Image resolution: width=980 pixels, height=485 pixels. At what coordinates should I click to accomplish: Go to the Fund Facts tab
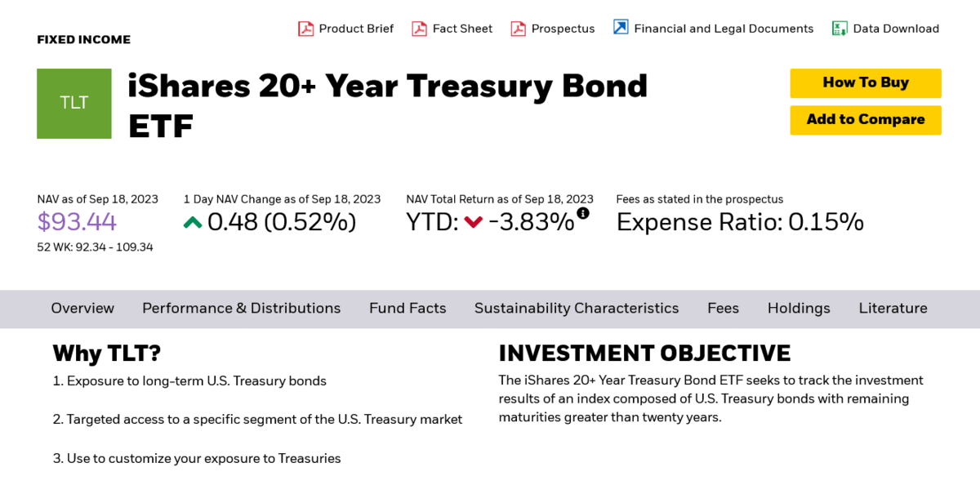click(x=408, y=309)
